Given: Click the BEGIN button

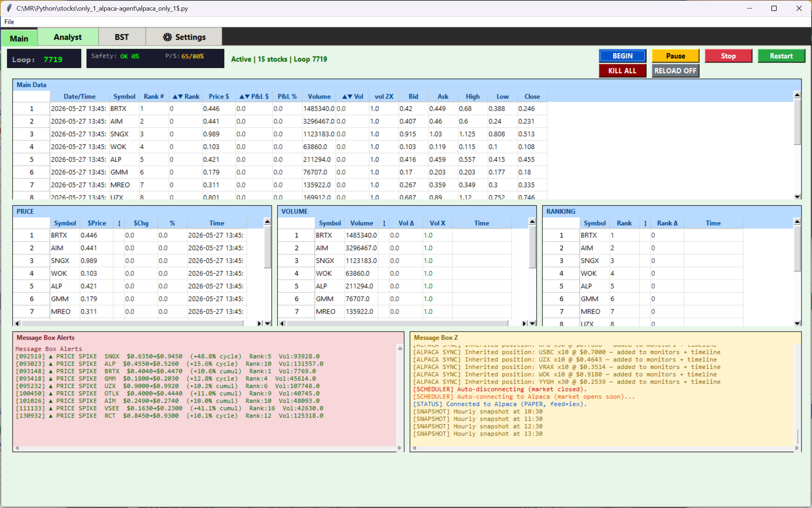Looking at the screenshot, I should [x=622, y=56].
